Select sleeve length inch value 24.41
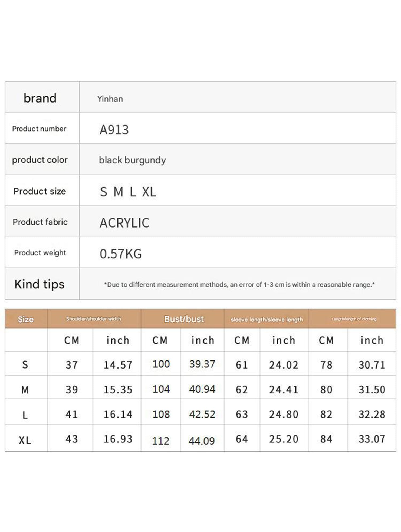The height and width of the screenshot is (532, 401). pyautogui.click(x=284, y=390)
